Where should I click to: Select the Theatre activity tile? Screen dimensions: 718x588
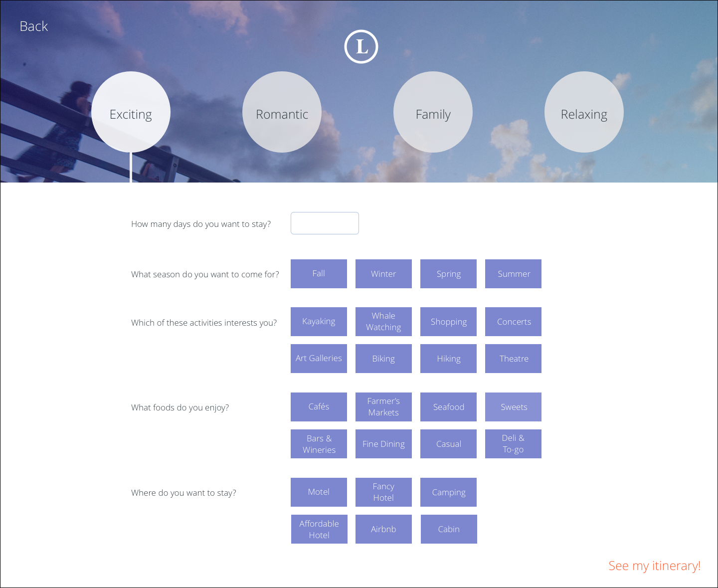513,359
